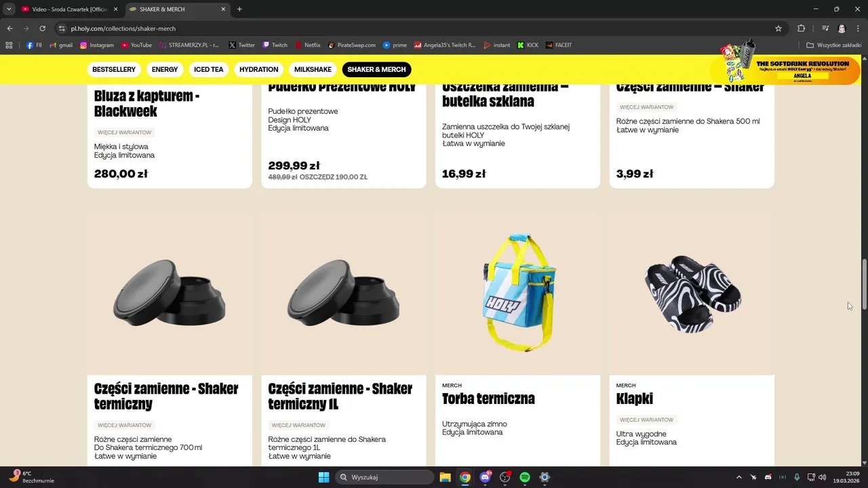This screenshot has height=488, width=868.
Task: Open File Explorer from the taskbar
Action: click(x=445, y=477)
